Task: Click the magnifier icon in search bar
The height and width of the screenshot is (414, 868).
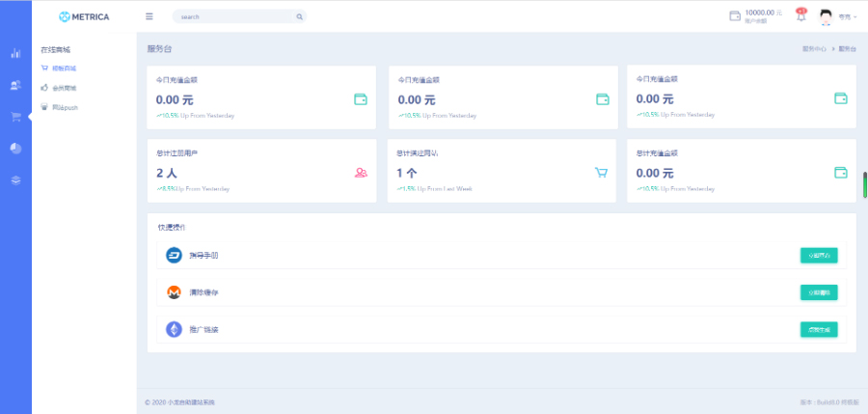Action: pyautogui.click(x=300, y=16)
